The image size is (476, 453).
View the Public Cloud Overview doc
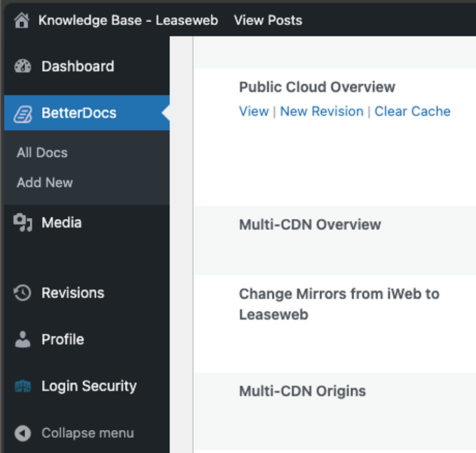click(254, 111)
